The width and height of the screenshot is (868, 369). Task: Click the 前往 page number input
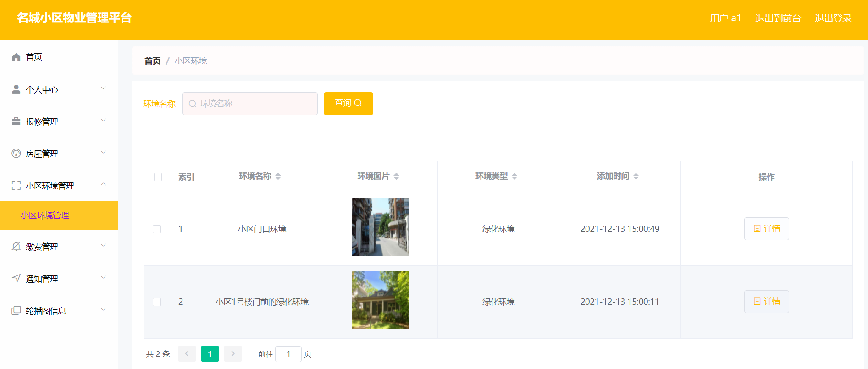[288, 354]
